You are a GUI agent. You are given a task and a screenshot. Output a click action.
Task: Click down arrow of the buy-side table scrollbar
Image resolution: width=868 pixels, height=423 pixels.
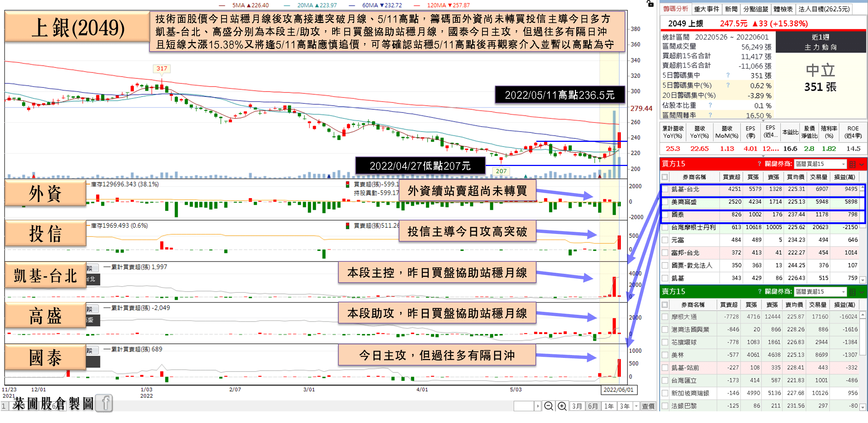point(863,280)
